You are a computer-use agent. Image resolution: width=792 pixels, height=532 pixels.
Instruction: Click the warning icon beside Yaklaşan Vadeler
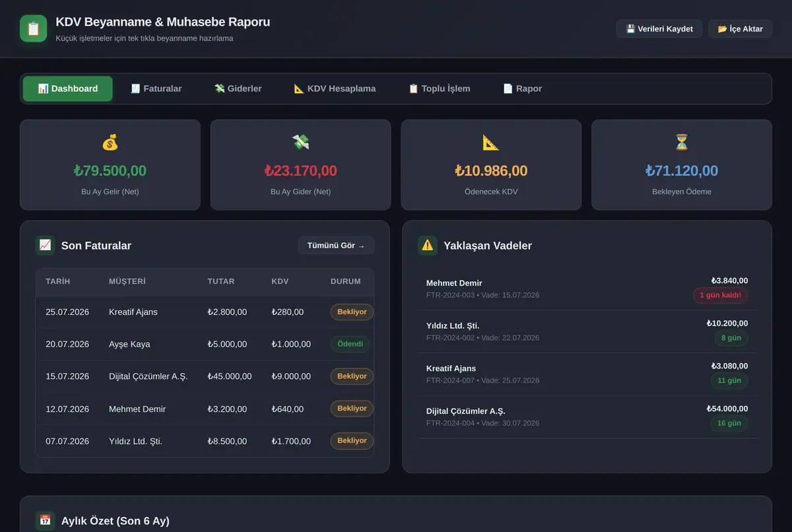click(x=428, y=246)
